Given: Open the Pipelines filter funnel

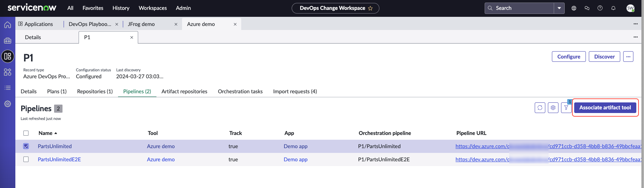Looking at the screenshot, I should (566, 108).
